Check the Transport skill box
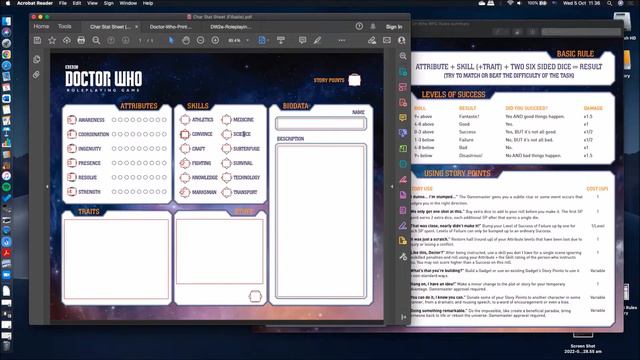The image size is (640, 360). [x=226, y=192]
